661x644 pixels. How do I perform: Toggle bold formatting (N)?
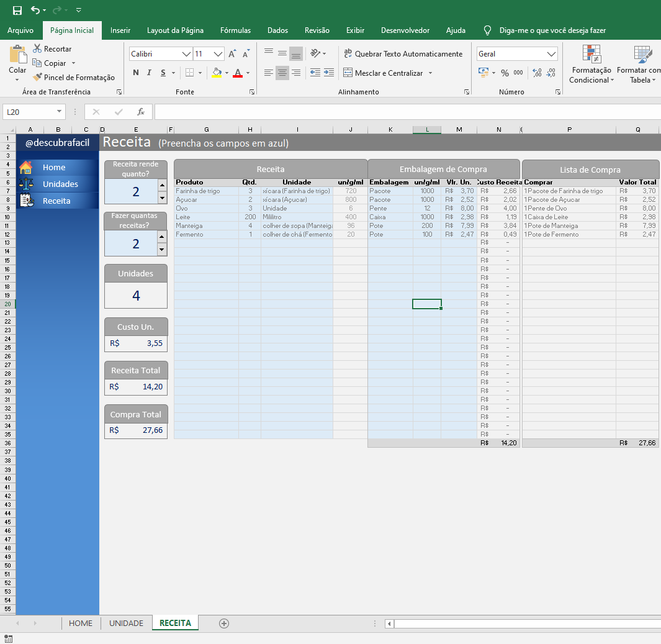point(136,73)
